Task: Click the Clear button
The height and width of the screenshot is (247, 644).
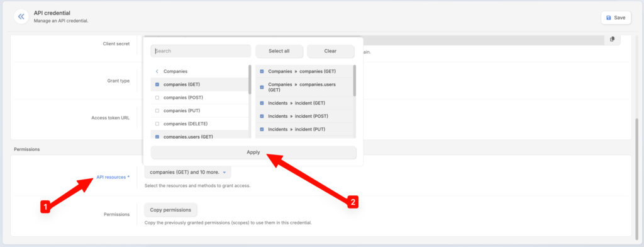Action: coord(330,51)
